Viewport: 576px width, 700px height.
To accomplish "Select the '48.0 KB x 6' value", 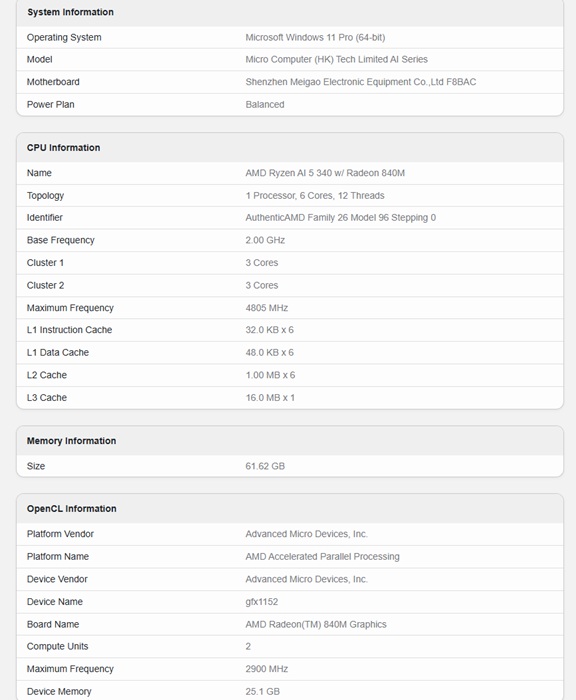I will coord(269,353).
